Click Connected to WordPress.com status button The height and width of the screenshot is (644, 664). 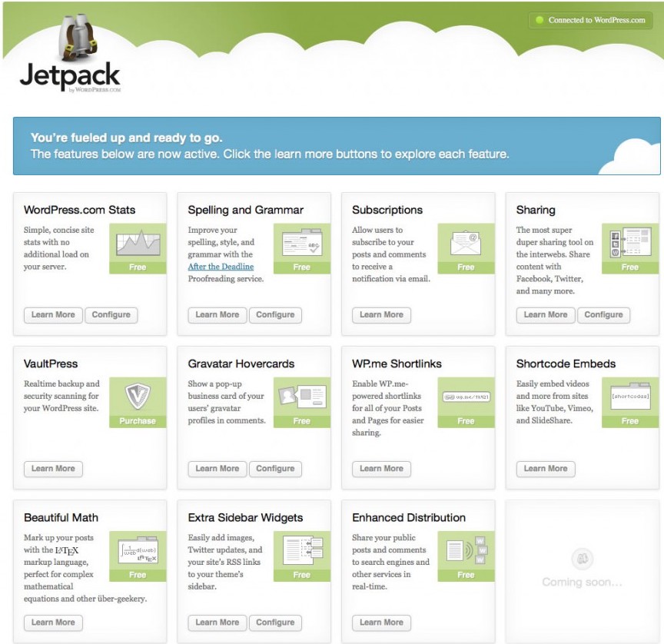point(590,20)
